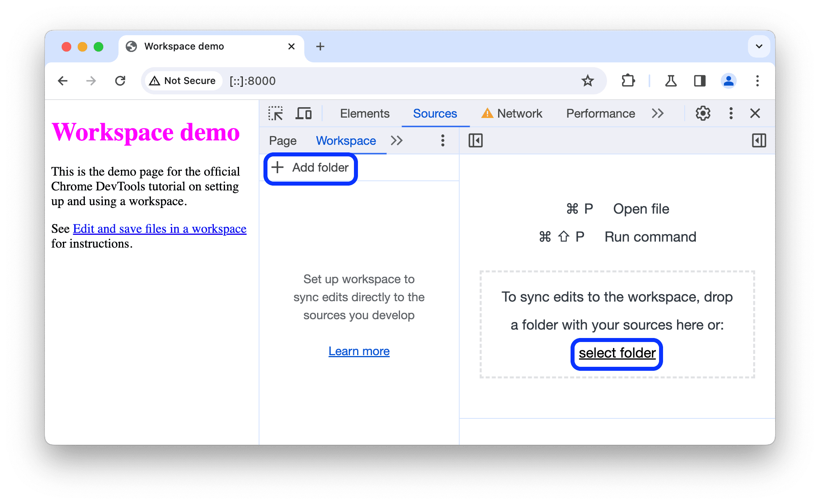Click the Add folder button
This screenshot has height=504, width=820.
point(310,168)
